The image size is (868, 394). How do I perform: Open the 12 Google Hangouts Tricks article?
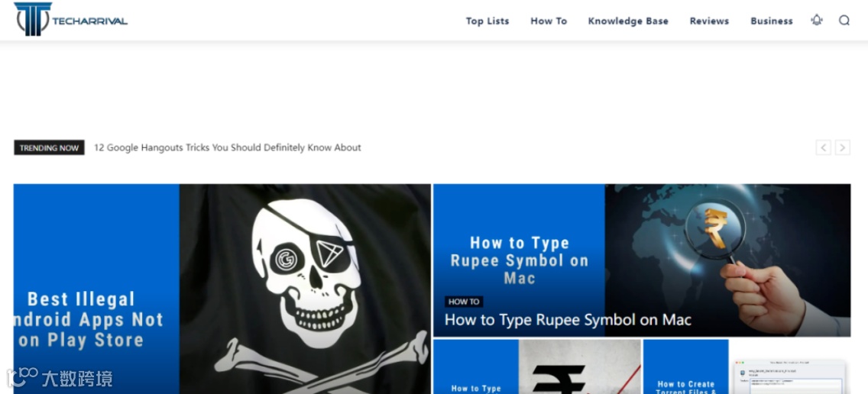click(x=228, y=148)
